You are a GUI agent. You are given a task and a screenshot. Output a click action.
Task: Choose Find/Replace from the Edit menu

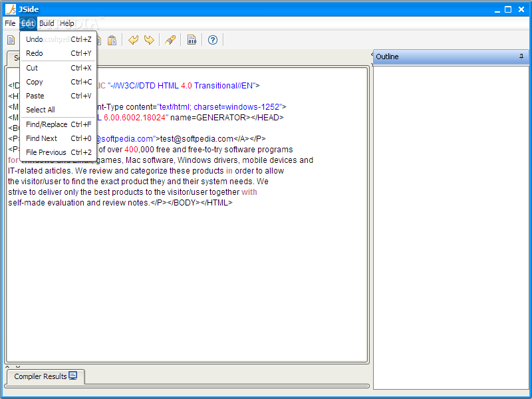59,124
